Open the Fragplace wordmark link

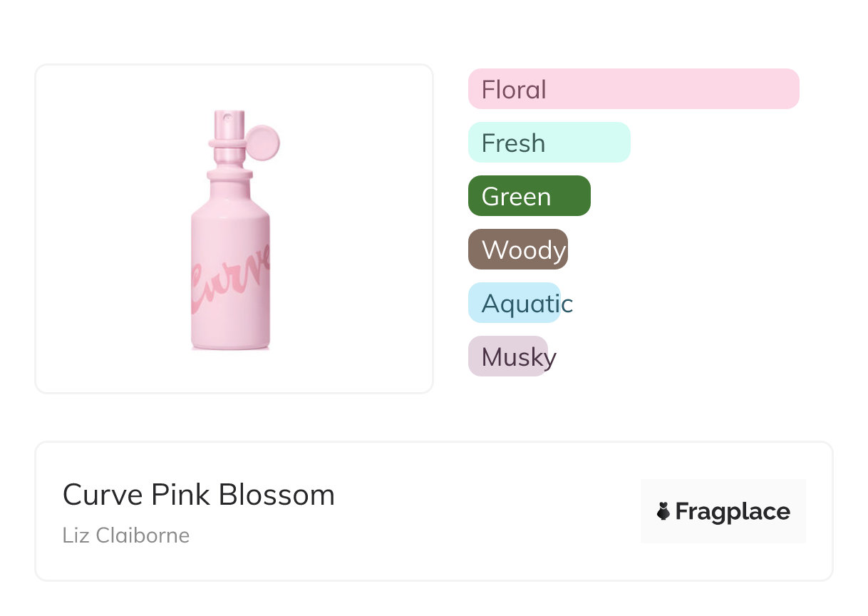733,512
